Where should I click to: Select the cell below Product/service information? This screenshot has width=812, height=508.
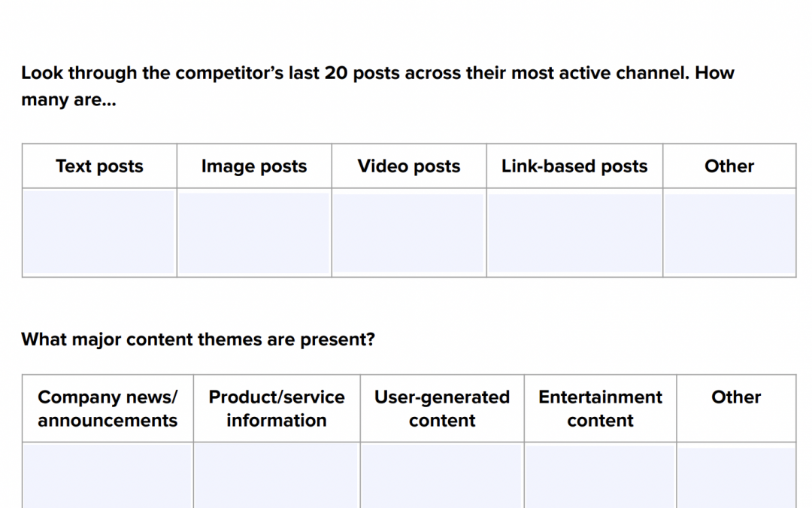tap(277, 476)
